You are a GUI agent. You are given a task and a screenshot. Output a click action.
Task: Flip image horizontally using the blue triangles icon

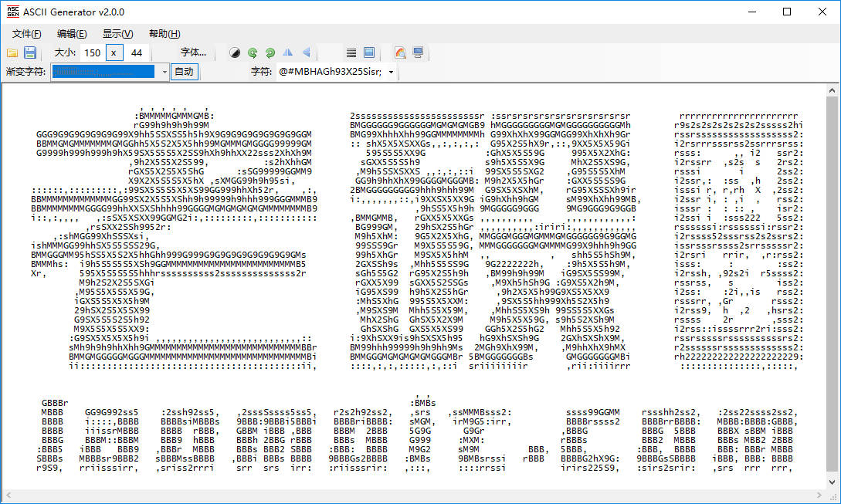(x=288, y=52)
